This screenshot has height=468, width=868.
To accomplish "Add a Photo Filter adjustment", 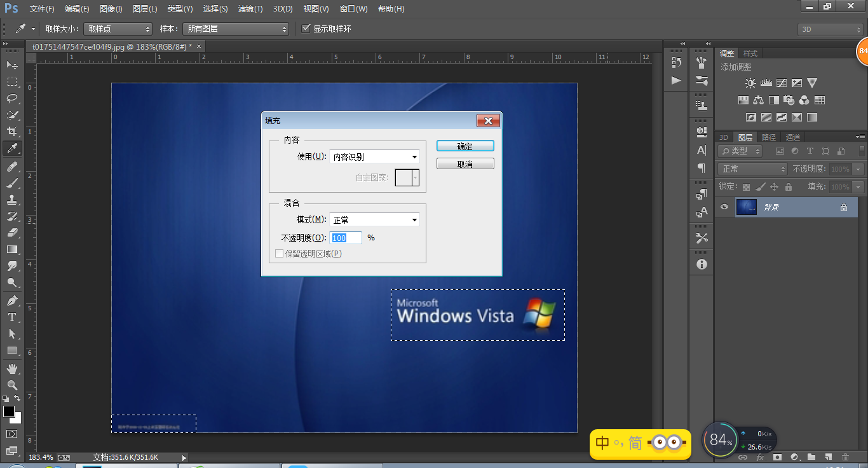I will coord(789,100).
